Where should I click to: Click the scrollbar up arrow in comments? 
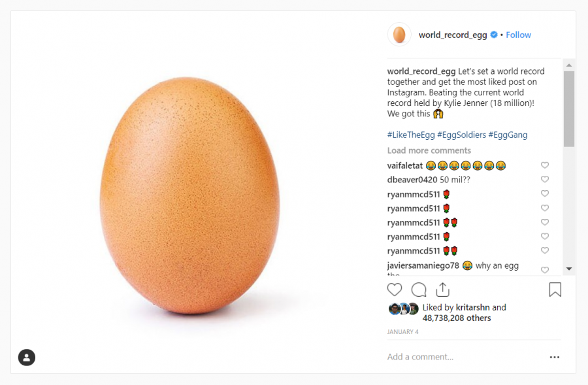point(569,65)
